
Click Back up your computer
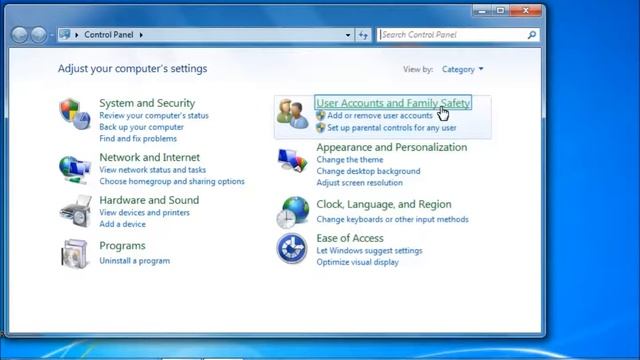141,127
